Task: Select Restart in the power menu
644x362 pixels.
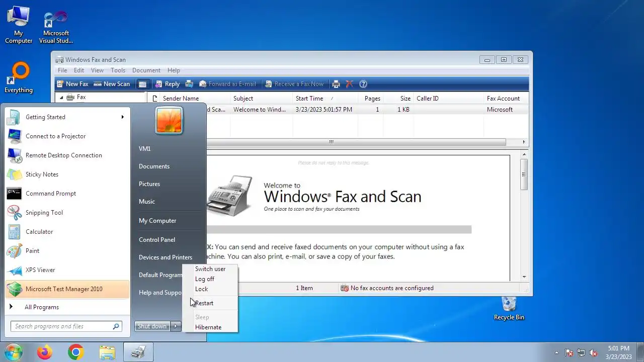Action: (210, 303)
